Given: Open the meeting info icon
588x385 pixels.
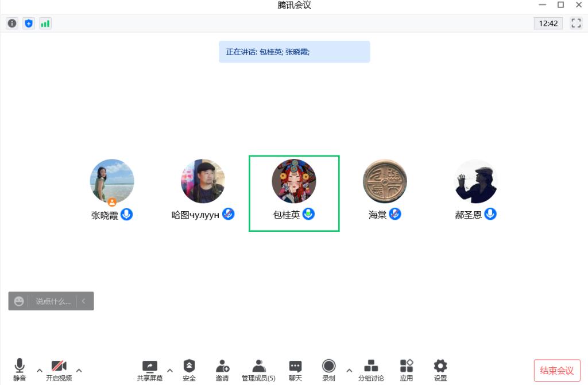Looking at the screenshot, I should coord(12,24).
